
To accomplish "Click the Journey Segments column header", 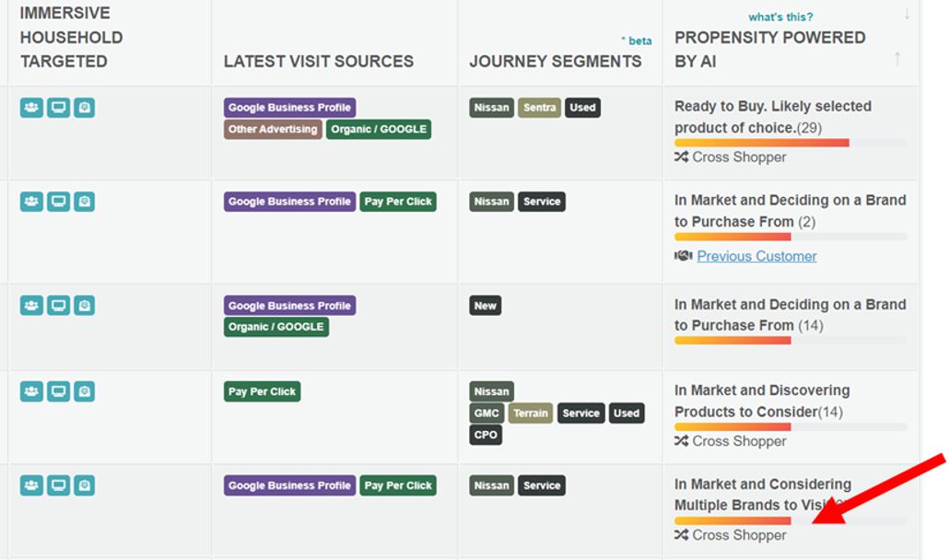I will tap(556, 62).
